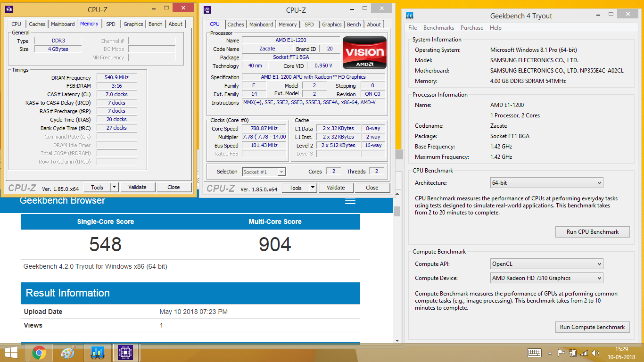Click the browser scrollbar down arrow
Image resolution: width=644 pixels, height=362 pixels.
coord(397,341)
